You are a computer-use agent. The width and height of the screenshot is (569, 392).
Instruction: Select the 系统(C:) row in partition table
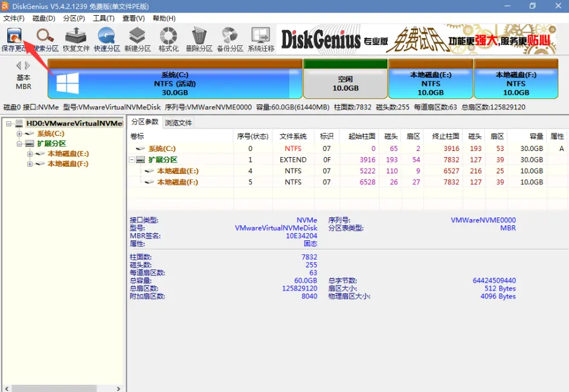click(348, 149)
